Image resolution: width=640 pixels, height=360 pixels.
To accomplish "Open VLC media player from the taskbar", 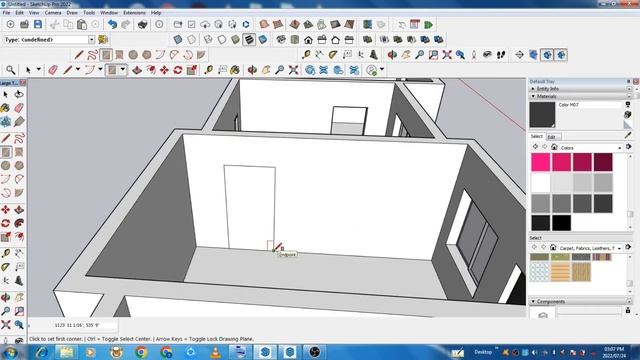I will point(216,352).
